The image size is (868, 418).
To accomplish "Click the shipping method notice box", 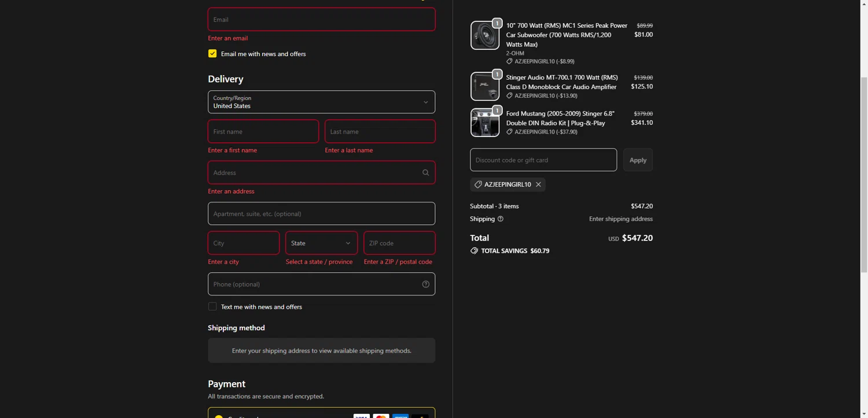I will [x=321, y=350].
